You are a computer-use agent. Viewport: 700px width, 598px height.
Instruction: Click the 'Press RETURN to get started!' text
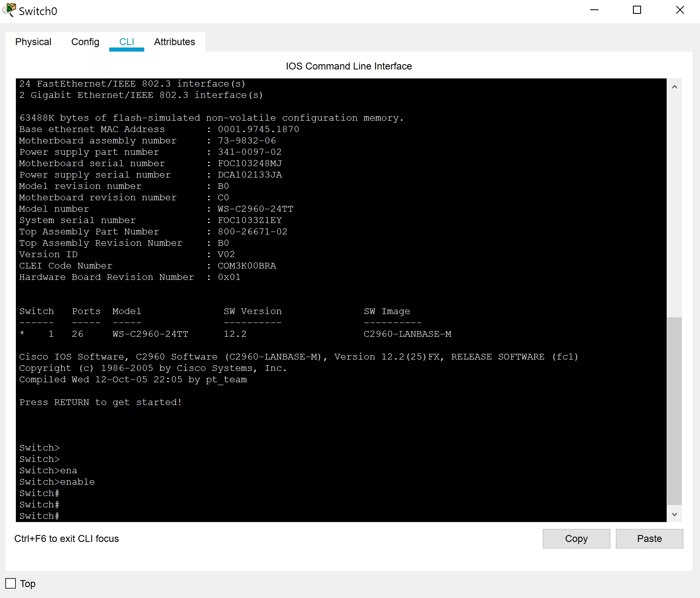pyautogui.click(x=101, y=402)
